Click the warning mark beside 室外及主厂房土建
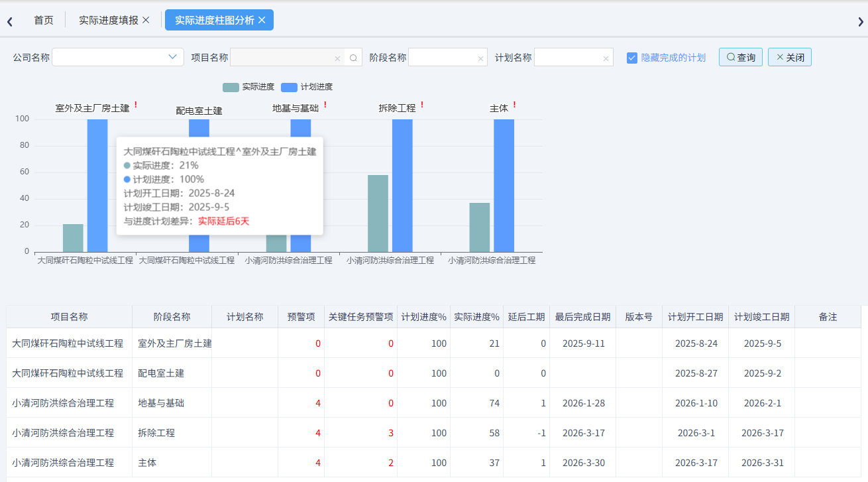This screenshot has height=482, width=868. click(136, 105)
